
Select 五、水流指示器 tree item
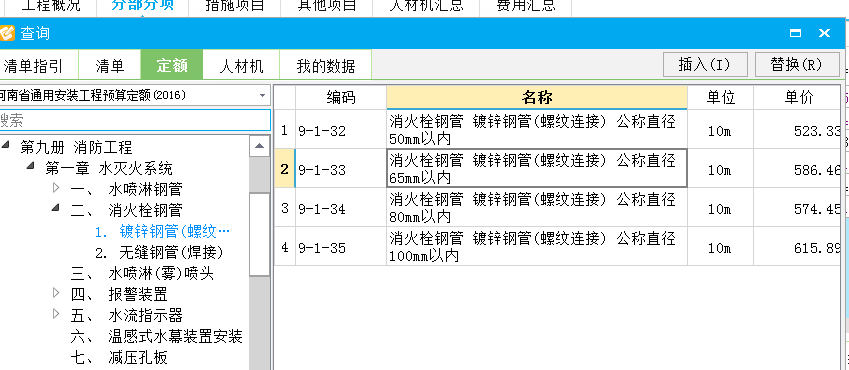126,315
